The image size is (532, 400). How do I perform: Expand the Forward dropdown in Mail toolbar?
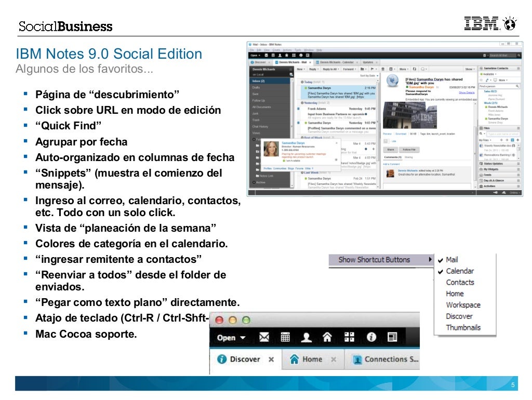(x=350, y=69)
